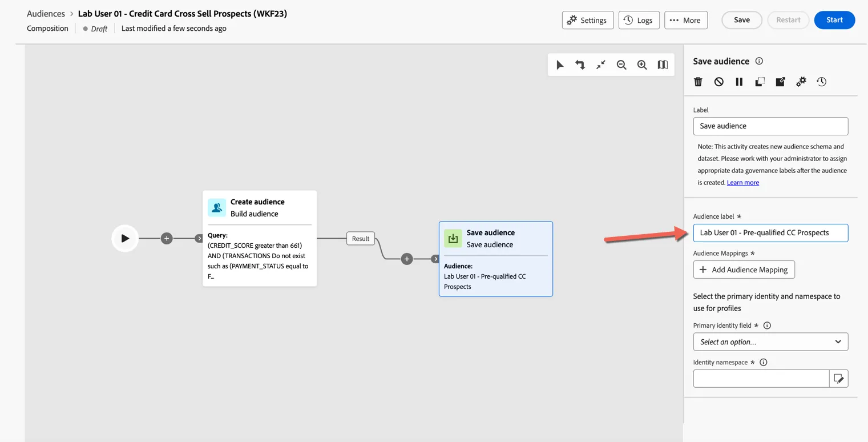Click the overlapping squares copy icon
This screenshot has height=442, width=868.
click(x=760, y=82)
